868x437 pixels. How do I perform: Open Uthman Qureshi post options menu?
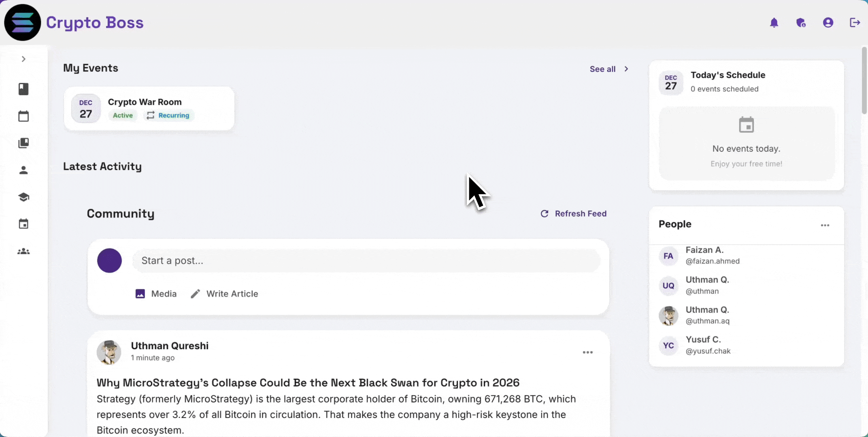(588, 352)
